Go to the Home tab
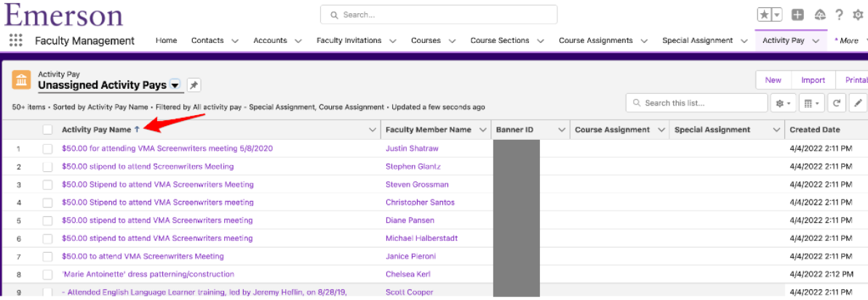The image size is (868, 300). [166, 40]
